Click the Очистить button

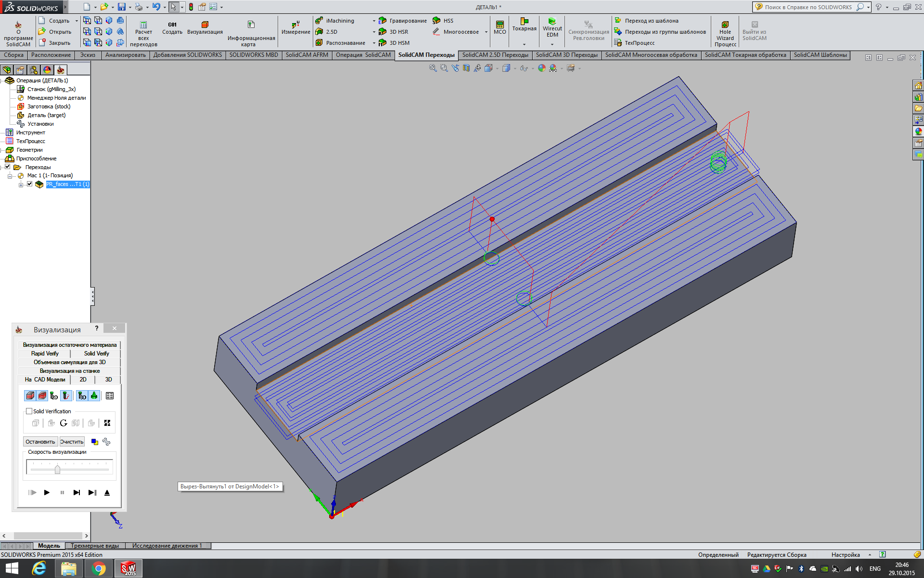pyautogui.click(x=72, y=442)
